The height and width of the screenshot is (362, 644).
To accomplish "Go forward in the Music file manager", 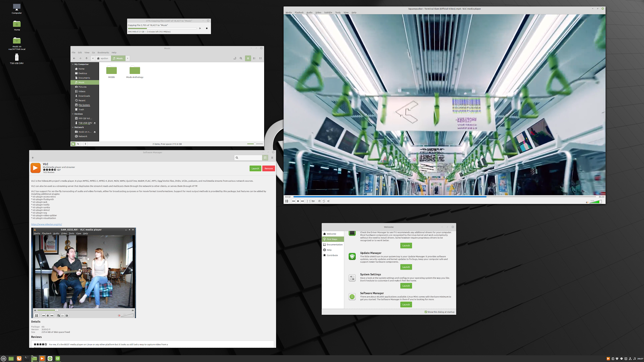I will [x=80, y=58].
